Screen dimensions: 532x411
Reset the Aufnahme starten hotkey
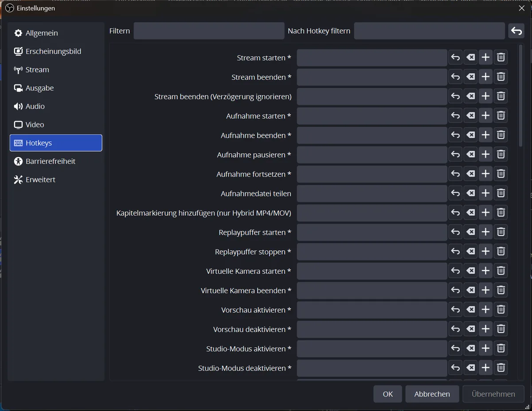tap(455, 116)
